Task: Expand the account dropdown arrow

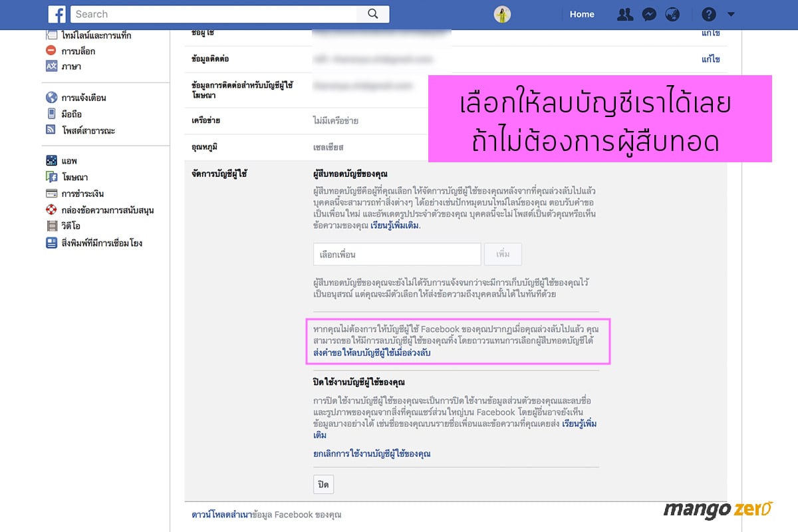Action: [731, 15]
